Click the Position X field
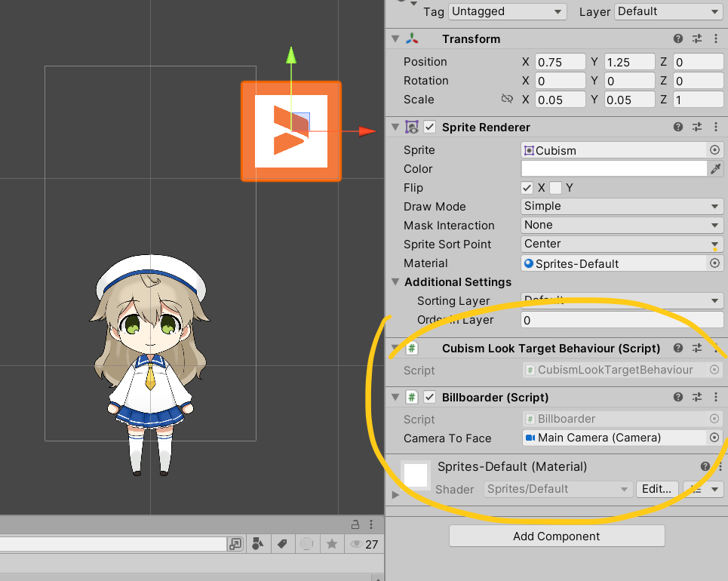The width and height of the screenshot is (728, 581). (x=560, y=62)
